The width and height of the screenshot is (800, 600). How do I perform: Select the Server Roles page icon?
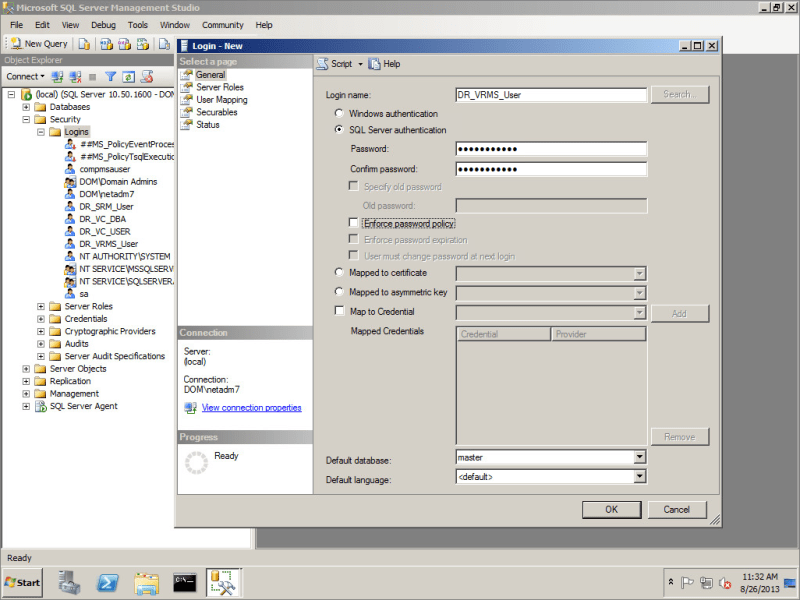coord(187,87)
